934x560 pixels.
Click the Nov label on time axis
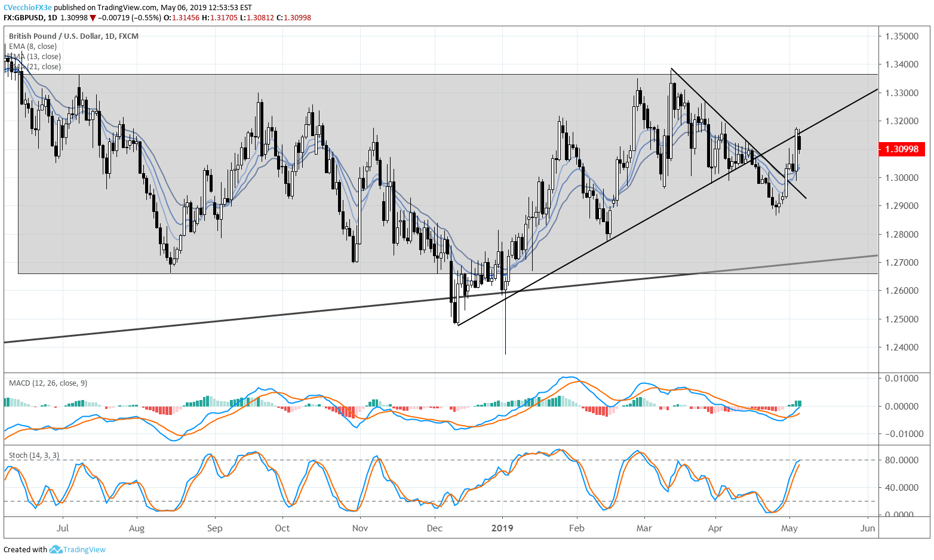point(360,528)
